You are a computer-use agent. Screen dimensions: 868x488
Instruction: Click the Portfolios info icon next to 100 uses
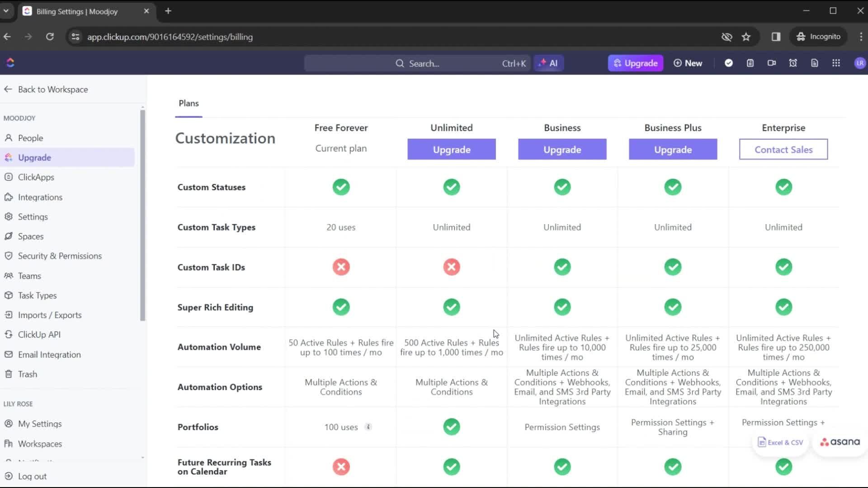tap(368, 427)
